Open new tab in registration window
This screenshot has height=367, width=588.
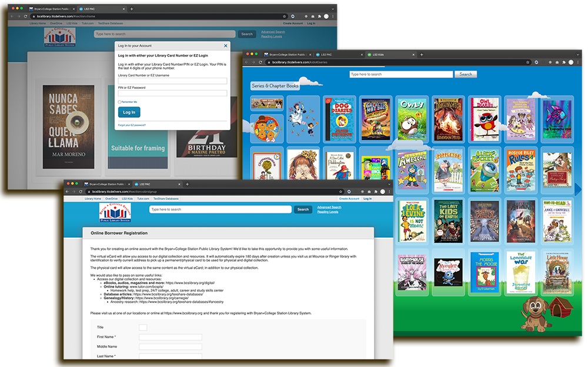(x=187, y=184)
